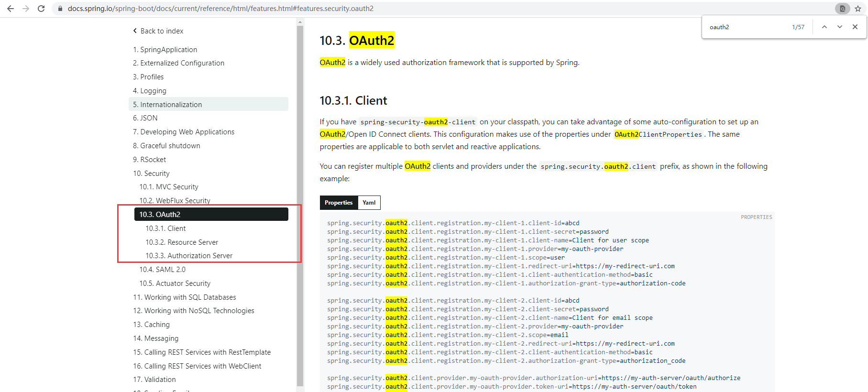
Task: Bookmark this page with the star icon
Action: 858,9
